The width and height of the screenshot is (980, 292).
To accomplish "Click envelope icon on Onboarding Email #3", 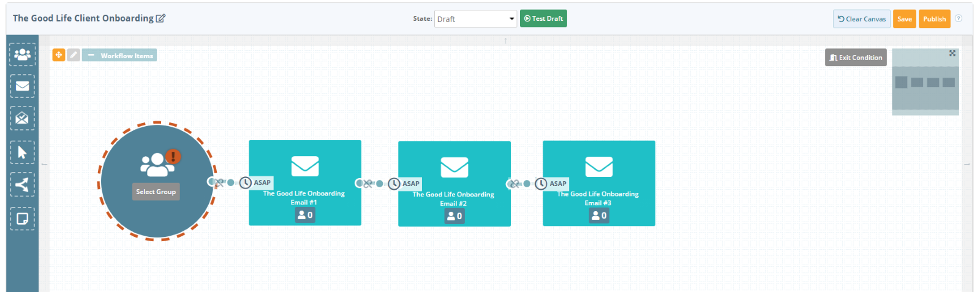I will (599, 167).
